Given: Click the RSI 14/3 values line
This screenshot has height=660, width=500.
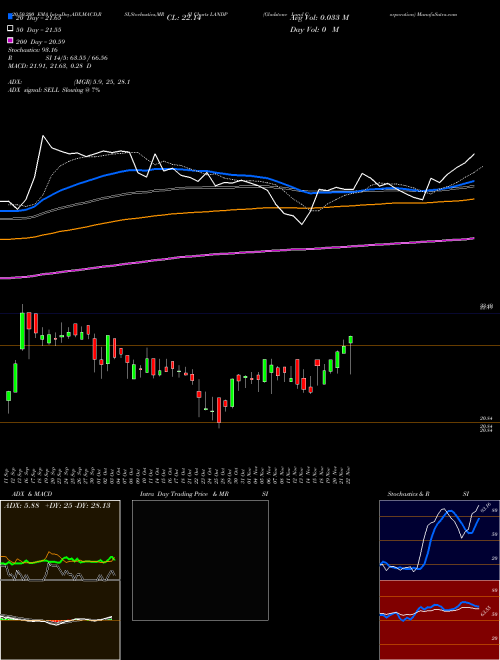Looking at the screenshot, I should pyautogui.click(x=58, y=58).
